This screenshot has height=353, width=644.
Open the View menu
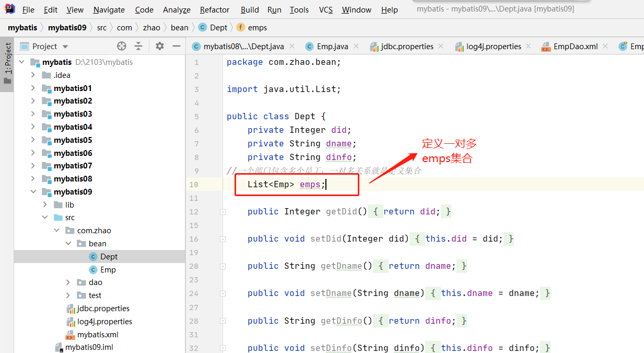coord(75,9)
